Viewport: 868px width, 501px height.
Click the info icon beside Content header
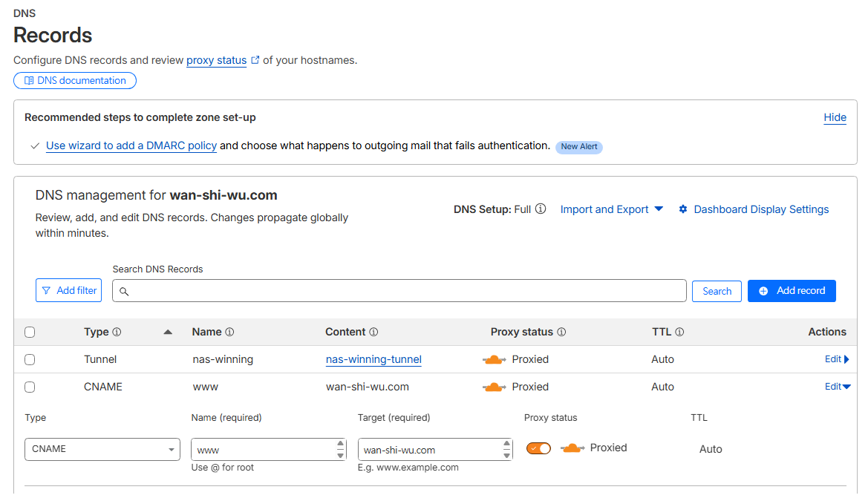tap(373, 333)
